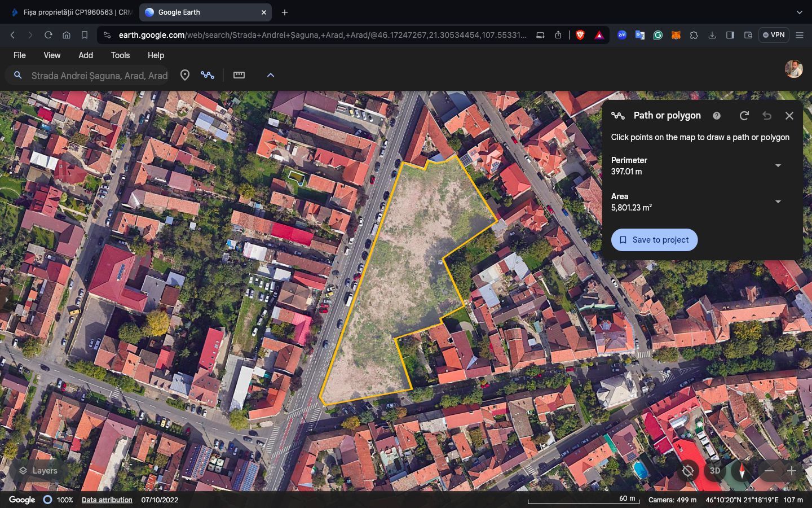Viewport: 812px width, 508px height.
Task: Click the compass to reset north
Action: tap(742, 471)
